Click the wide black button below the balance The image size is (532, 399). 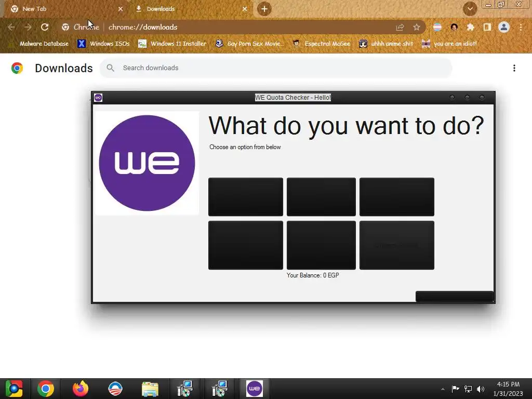(454, 296)
